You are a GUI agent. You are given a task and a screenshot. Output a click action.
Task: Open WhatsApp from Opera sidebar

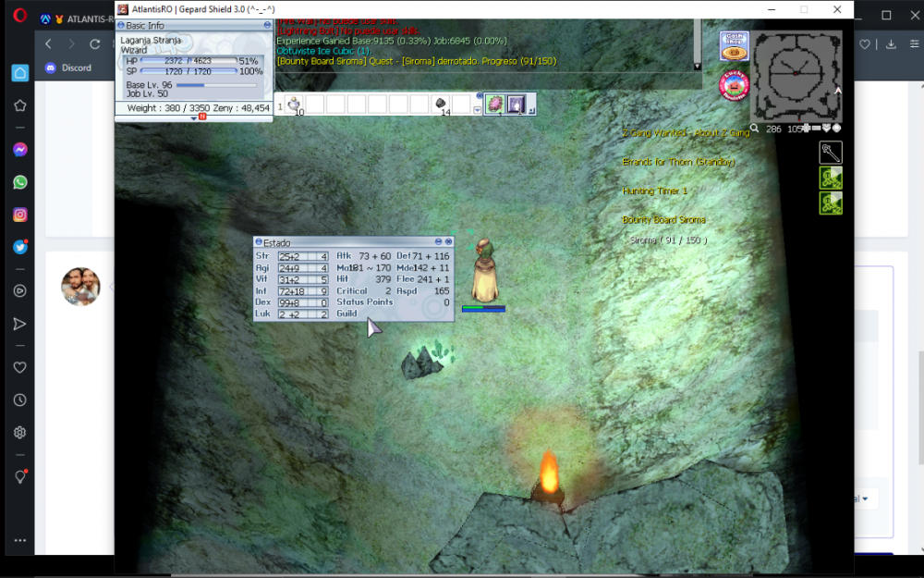tap(19, 182)
